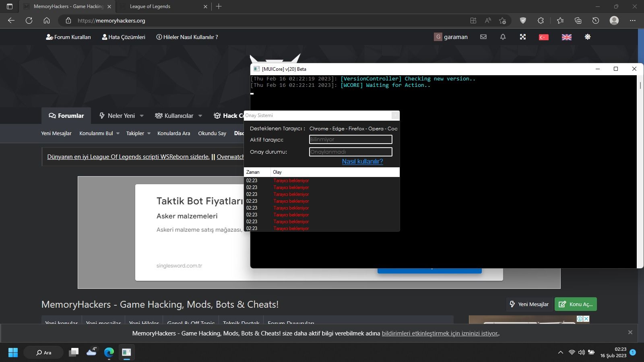This screenshot has width=644, height=362.
Task: Open browser settings and more menu
Action: (x=633, y=21)
